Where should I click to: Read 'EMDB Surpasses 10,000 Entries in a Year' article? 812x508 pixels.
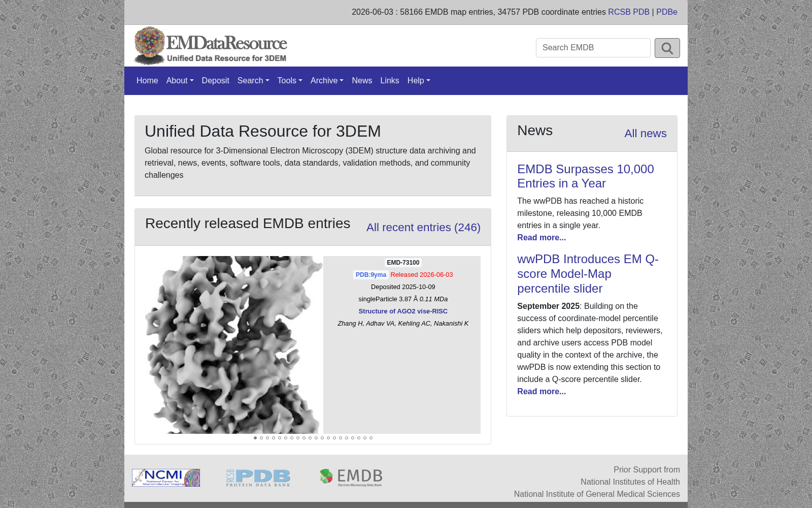tap(586, 176)
